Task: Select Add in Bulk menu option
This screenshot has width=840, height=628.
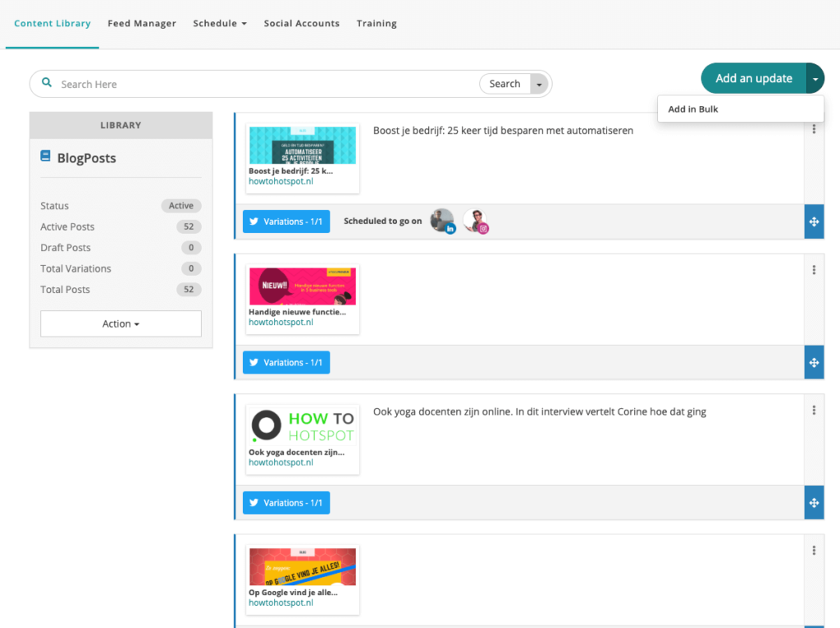Action: click(x=693, y=109)
